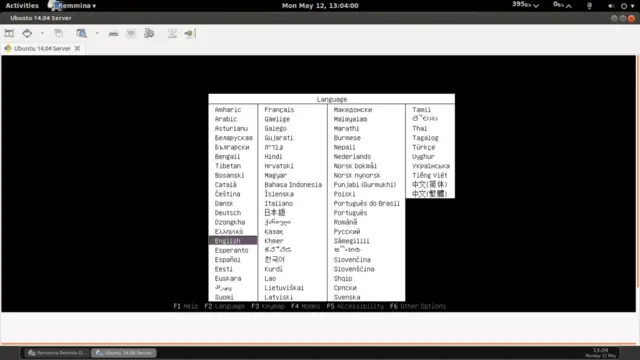Screen dimensions: 640x360
Task: Select Português do Brasil entry
Action: (x=367, y=204)
